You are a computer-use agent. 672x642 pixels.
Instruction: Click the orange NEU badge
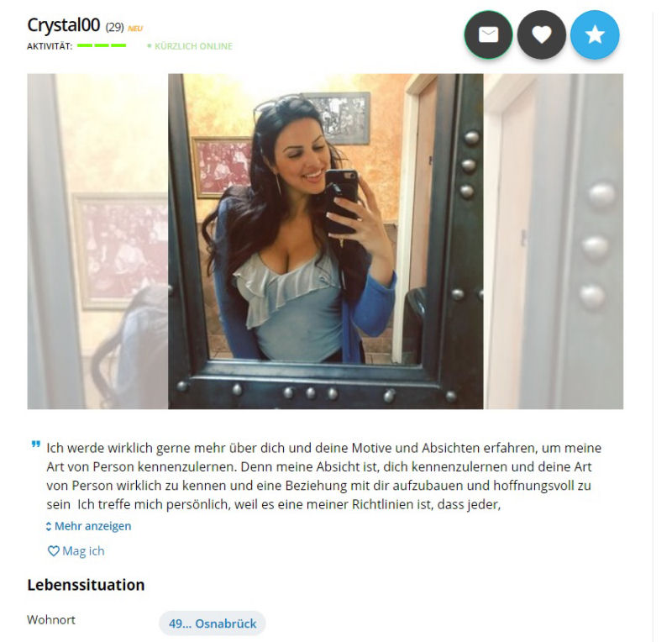click(135, 29)
